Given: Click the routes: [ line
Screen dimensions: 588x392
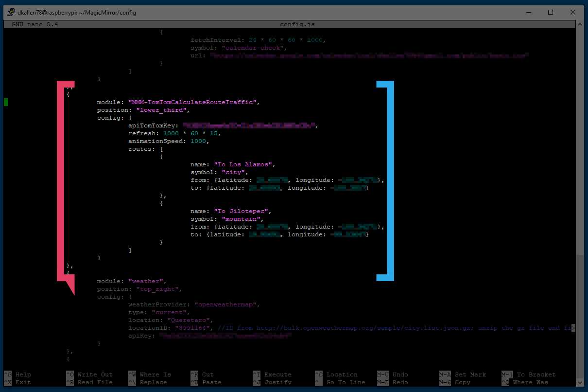Looking at the screenshot, I should coord(146,149).
